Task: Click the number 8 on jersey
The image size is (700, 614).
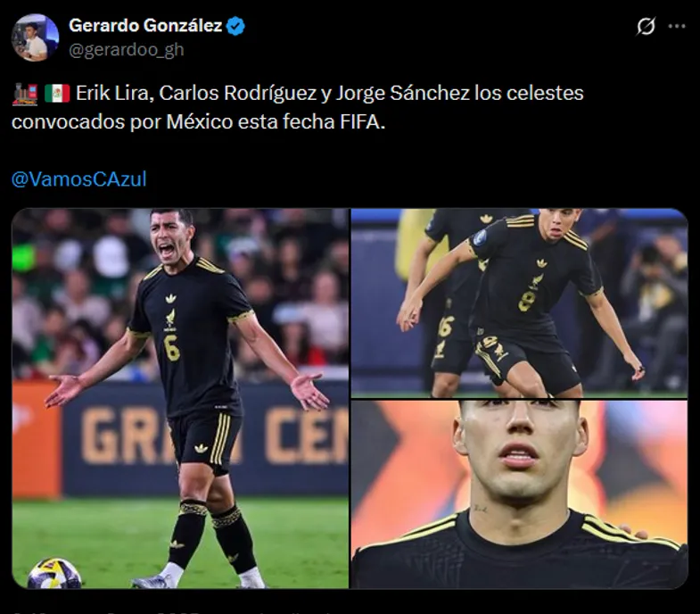Action: pyautogui.click(x=527, y=300)
